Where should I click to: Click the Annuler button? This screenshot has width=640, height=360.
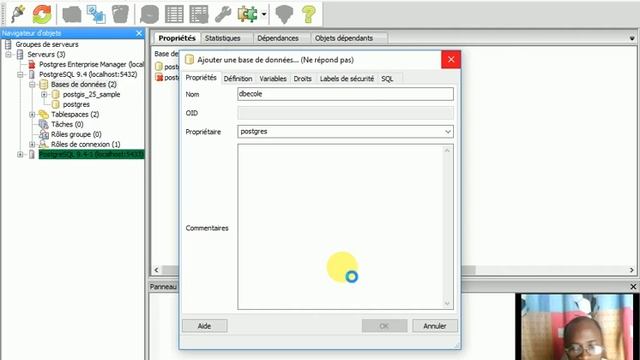435,326
